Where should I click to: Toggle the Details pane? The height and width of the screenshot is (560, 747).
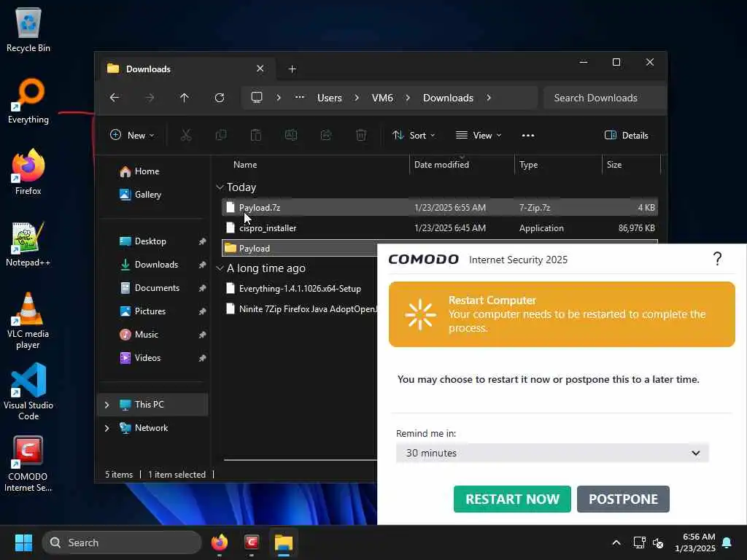[x=626, y=135]
